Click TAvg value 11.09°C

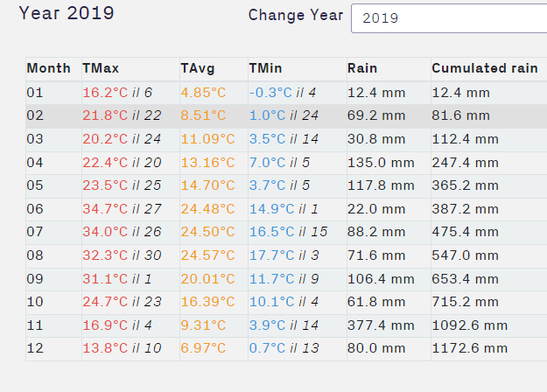[208, 139]
